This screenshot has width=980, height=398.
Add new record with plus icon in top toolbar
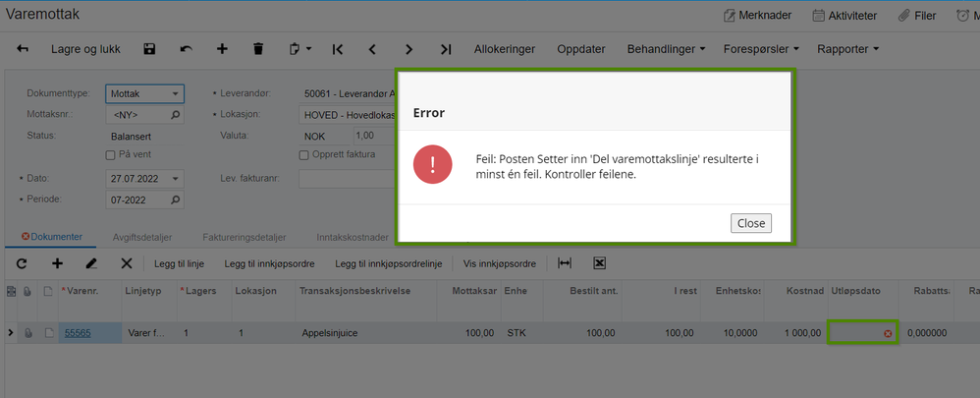pos(222,49)
